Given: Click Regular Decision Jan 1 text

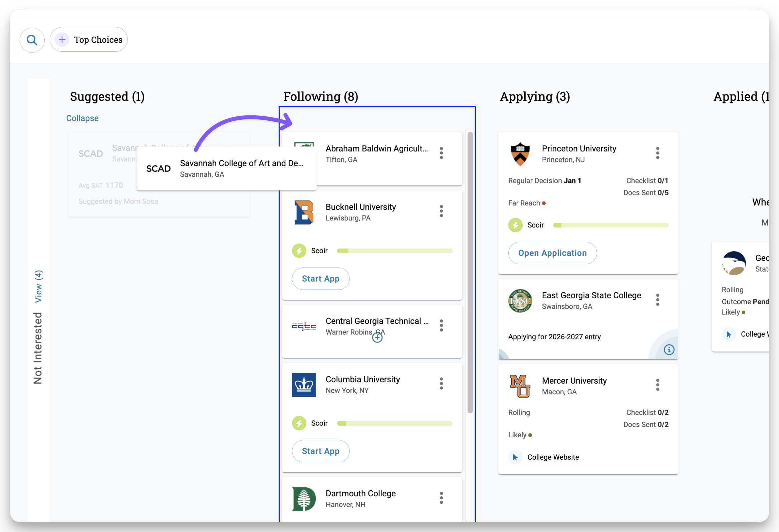Looking at the screenshot, I should coord(545,180).
